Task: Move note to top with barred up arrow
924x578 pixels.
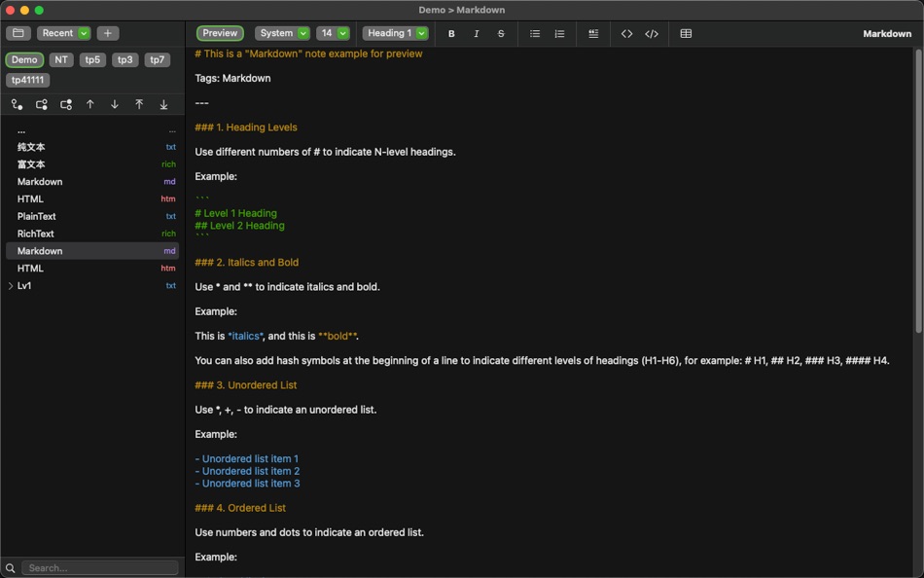Action: [x=139, y=104]
